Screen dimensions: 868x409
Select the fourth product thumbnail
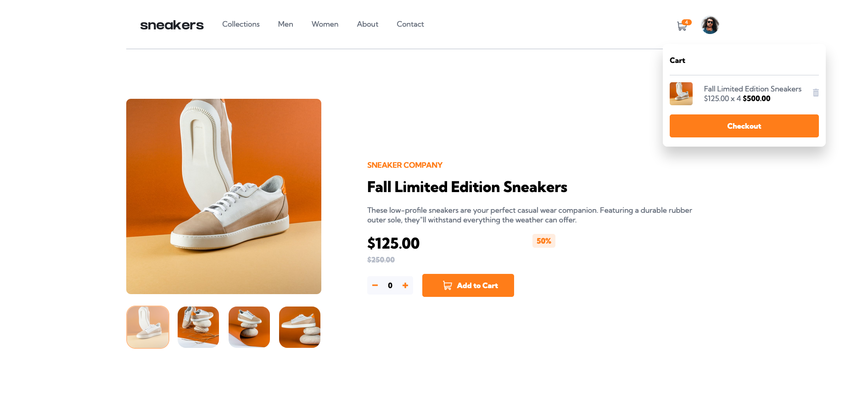tap(300, 327)
